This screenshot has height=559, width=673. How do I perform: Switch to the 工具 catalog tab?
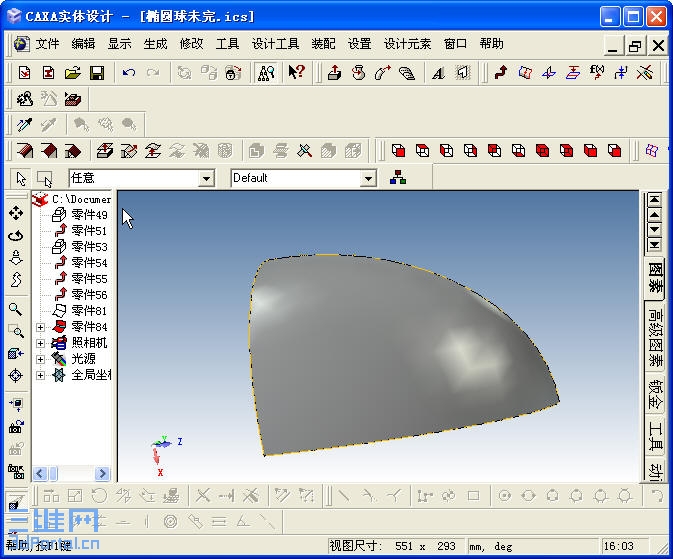tap(655, 435)
